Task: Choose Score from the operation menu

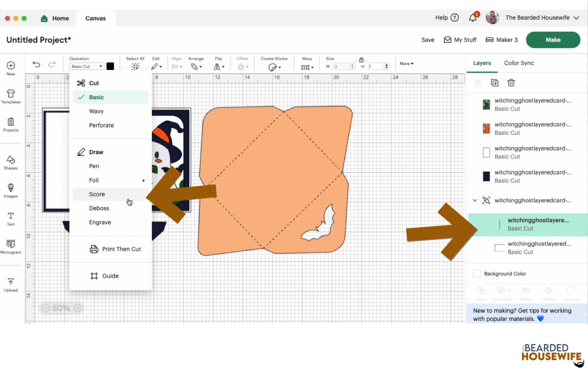Action: [x=97, y=194]
